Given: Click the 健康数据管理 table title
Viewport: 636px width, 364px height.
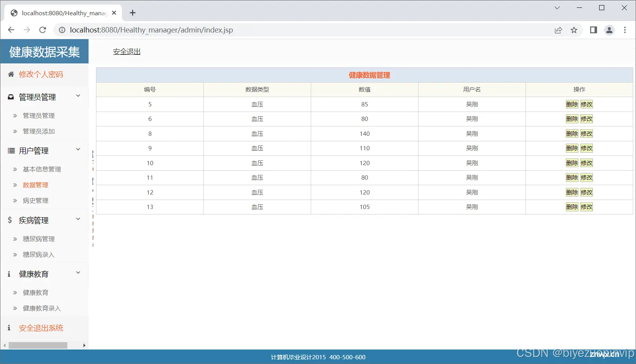Looking at the screenshot, I should coord(370,75).
